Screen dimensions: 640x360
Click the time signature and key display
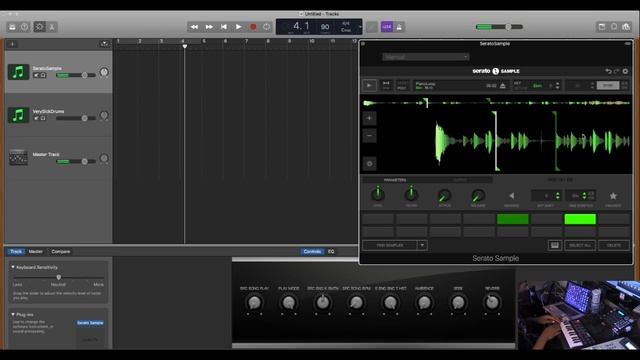pos(346,27)
